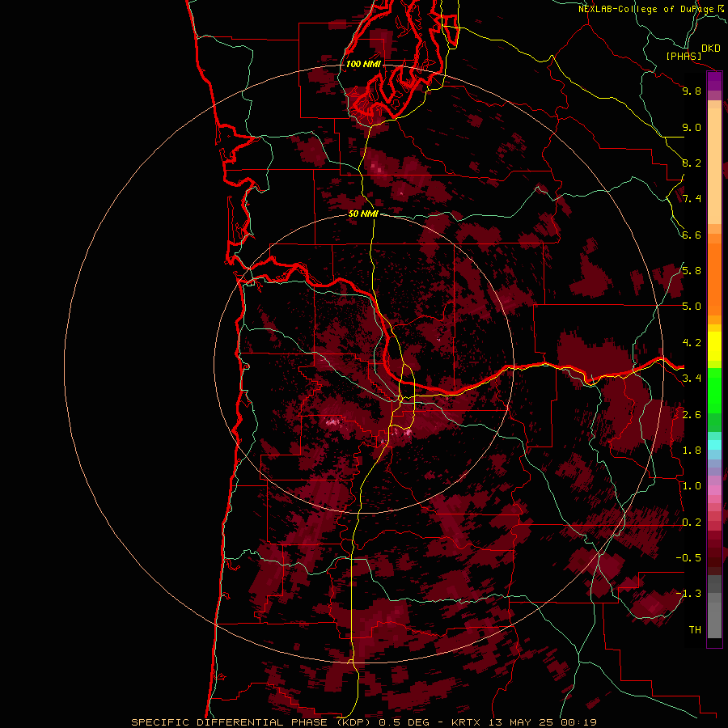
Task: Select the -0.5 legend value
Action: 688,558
